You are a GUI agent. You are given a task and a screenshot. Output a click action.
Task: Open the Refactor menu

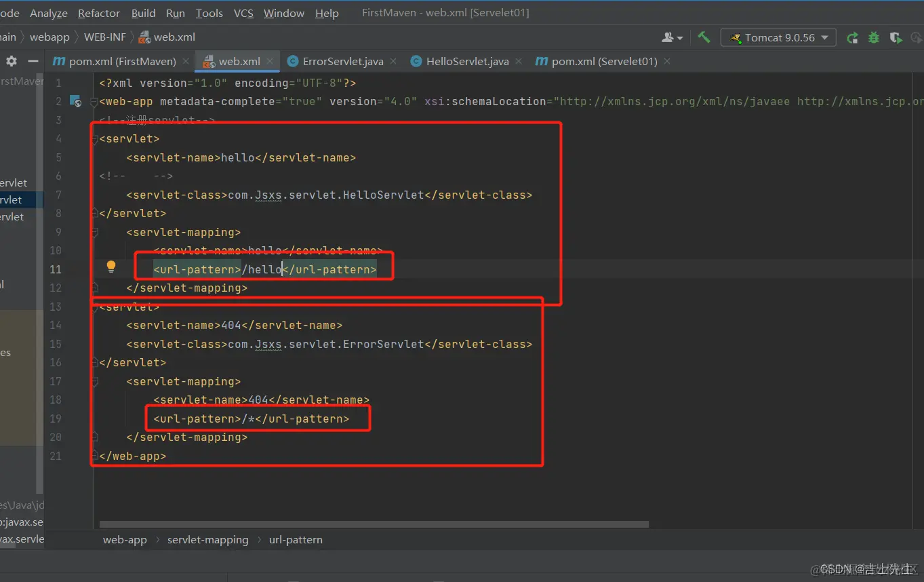[99, 13]
